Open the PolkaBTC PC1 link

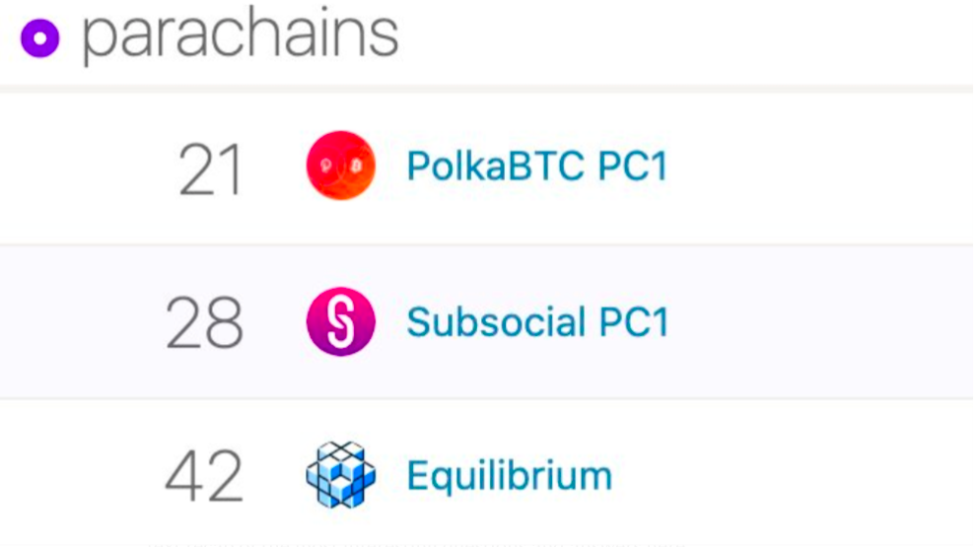537,167
